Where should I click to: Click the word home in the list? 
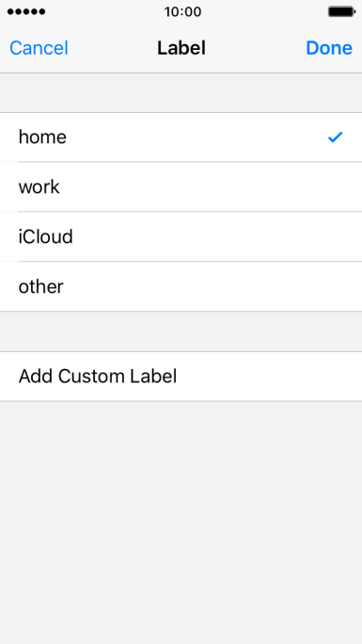42,137
